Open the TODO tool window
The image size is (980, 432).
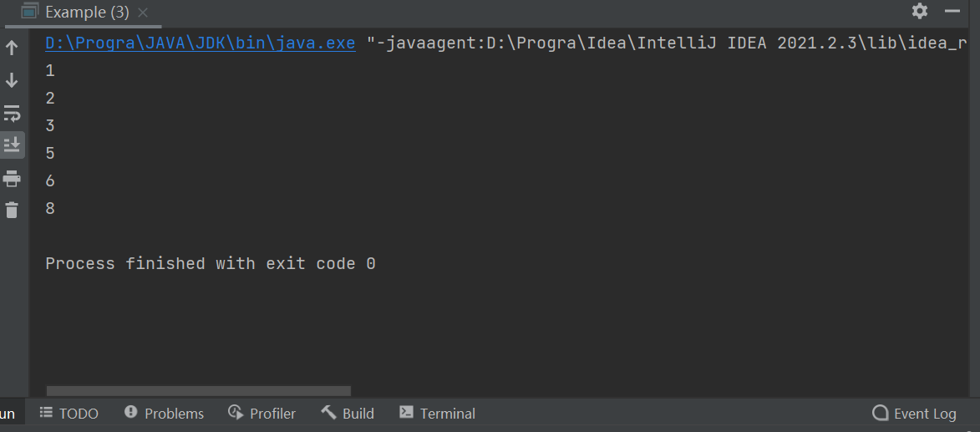pos(69,414)
